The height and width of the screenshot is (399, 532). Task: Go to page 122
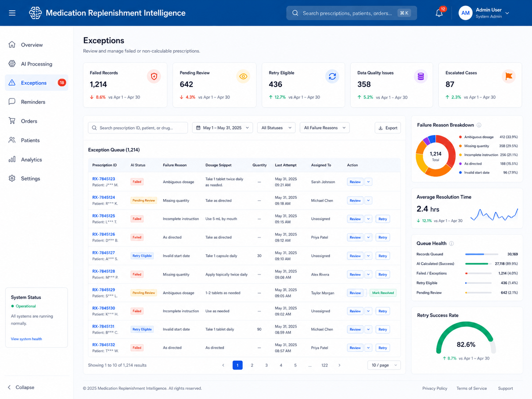click(x=324, y=365)
